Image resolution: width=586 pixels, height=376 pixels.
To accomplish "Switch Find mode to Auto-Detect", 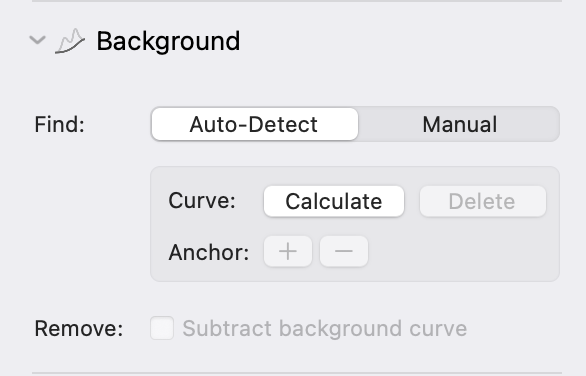I will click(x=255, y=124).
